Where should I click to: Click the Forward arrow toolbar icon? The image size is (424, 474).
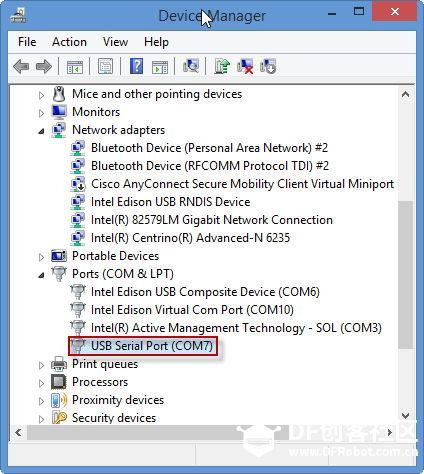coord(44,67)
